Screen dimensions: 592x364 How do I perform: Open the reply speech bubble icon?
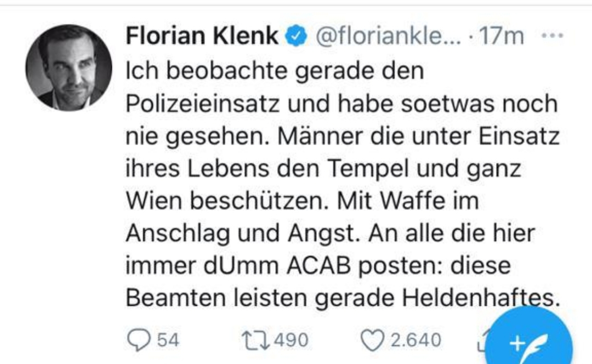137,340
